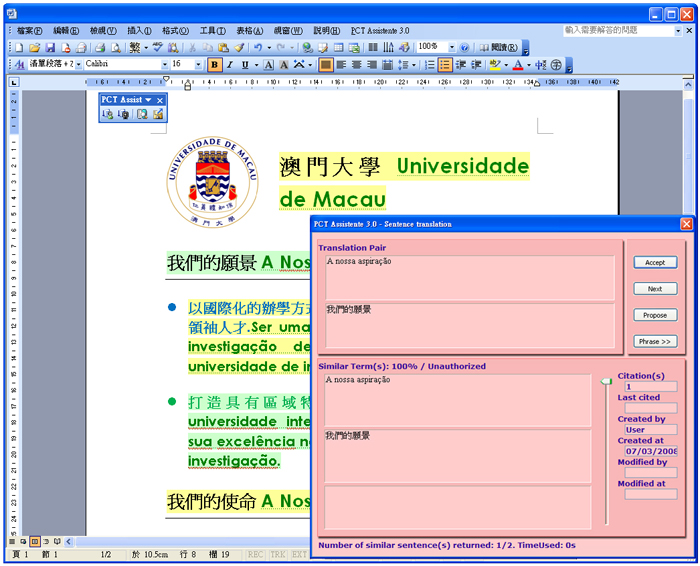This screenshot has width=700, height=566.
Task: Click the help question input box
Action: pos(619,31)
